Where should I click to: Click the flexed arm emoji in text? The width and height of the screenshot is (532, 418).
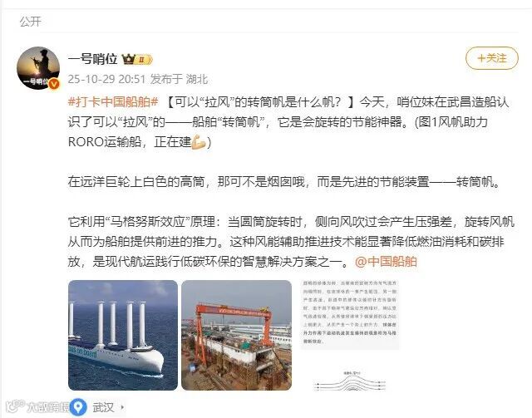pyautogui.click(x=199, y=142)
